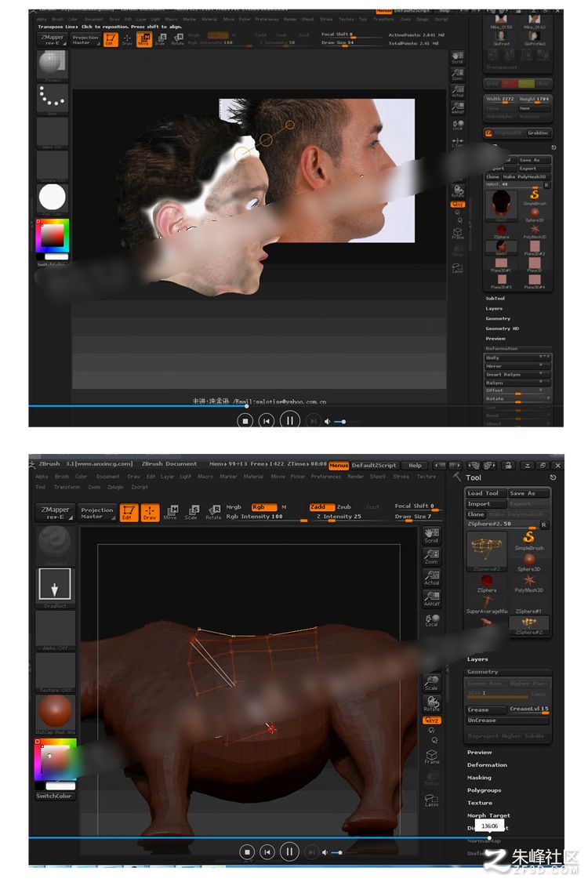The width and height of the screenshot is (588, 882).
Task: Choose the Rotate tool in lower ZBrush toolbar
Action: click(213, 512)
